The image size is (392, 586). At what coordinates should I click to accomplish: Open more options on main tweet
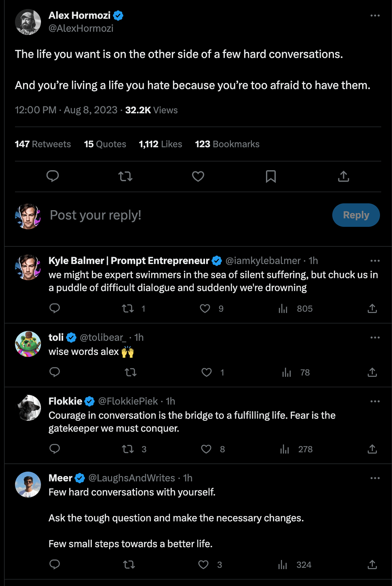tap(375, 16)
